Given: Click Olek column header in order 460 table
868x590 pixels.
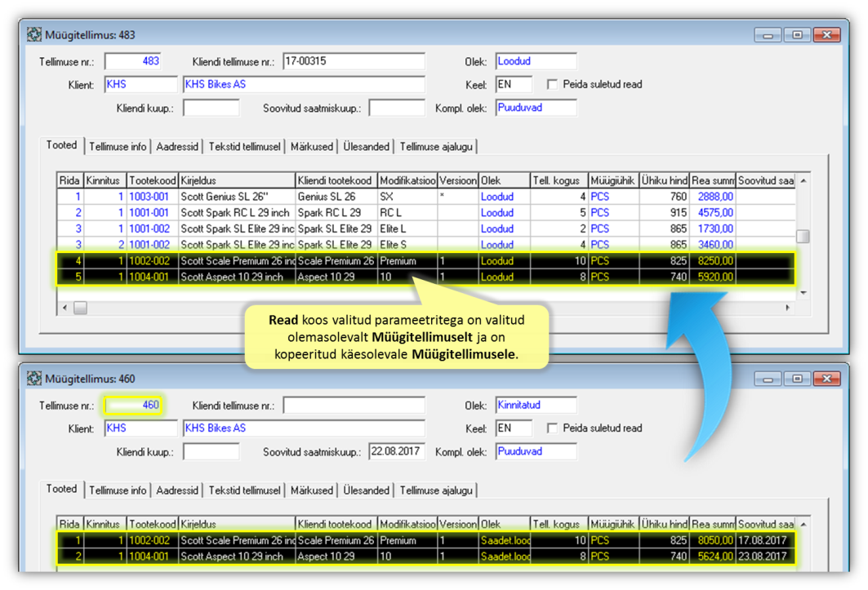Looking at the screenshot, I should (504, 524).
